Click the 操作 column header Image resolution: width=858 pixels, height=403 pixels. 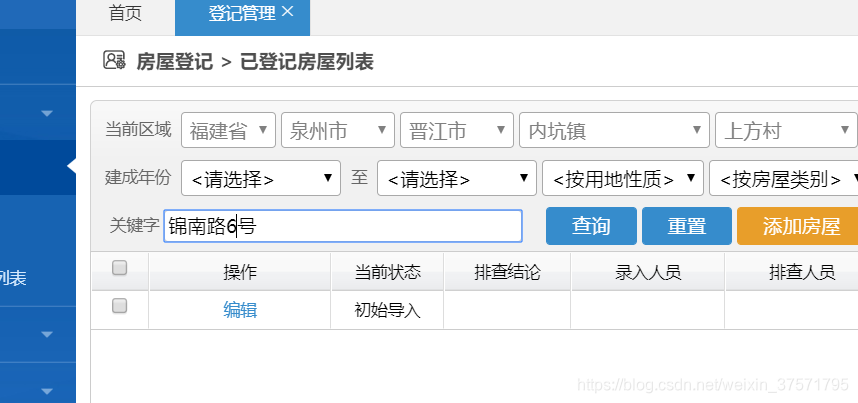click(x=240, y=272)
